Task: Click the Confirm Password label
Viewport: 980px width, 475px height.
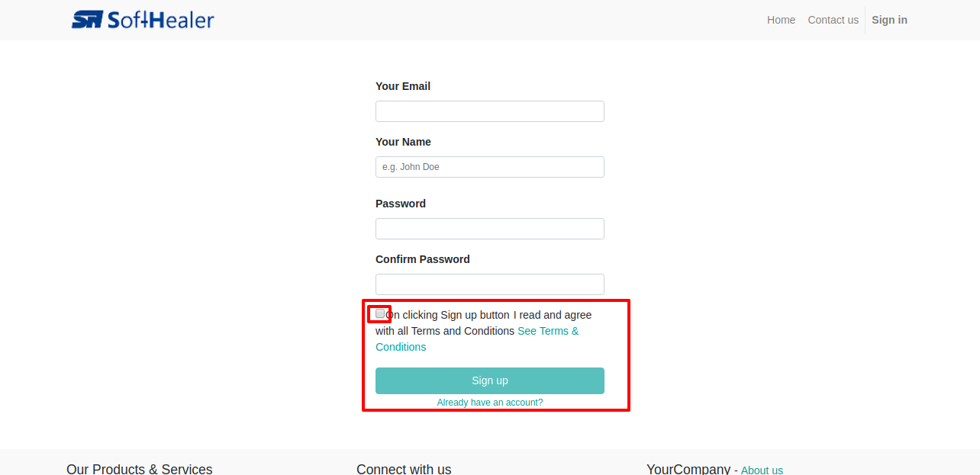Action: pyautogui.click(x=423, y=259)
